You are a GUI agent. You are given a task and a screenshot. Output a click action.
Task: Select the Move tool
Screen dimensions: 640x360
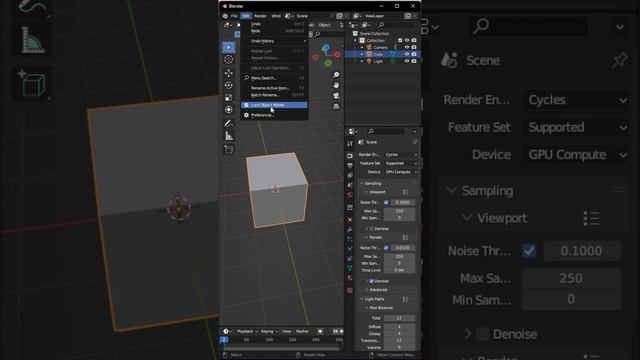(x=229, y=73)
